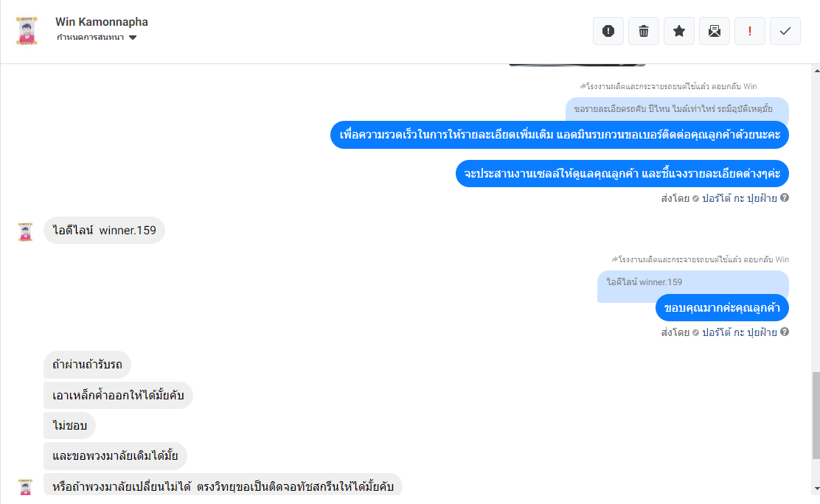Mark conversation as unread envelope icon

point(715,31)
